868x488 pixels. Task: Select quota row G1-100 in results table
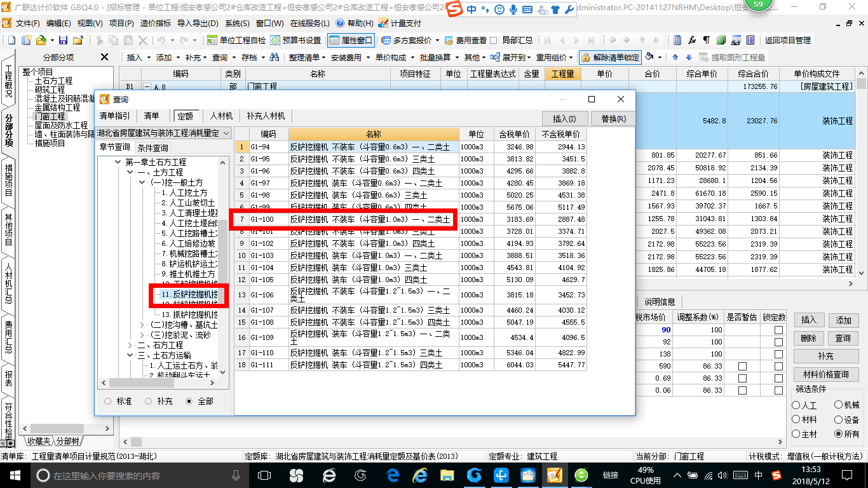(410, 219)
